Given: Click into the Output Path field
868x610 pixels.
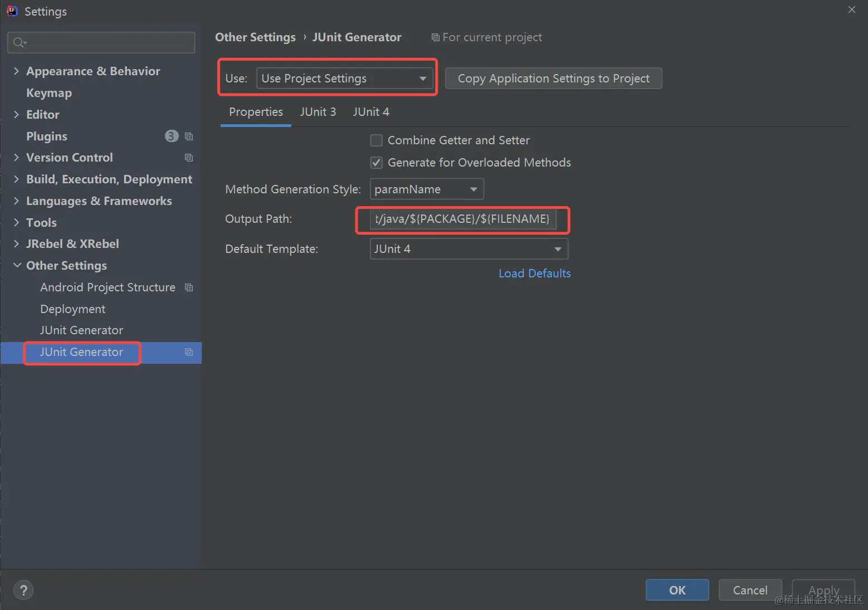Looking at the screenshot, I should 463,219.
